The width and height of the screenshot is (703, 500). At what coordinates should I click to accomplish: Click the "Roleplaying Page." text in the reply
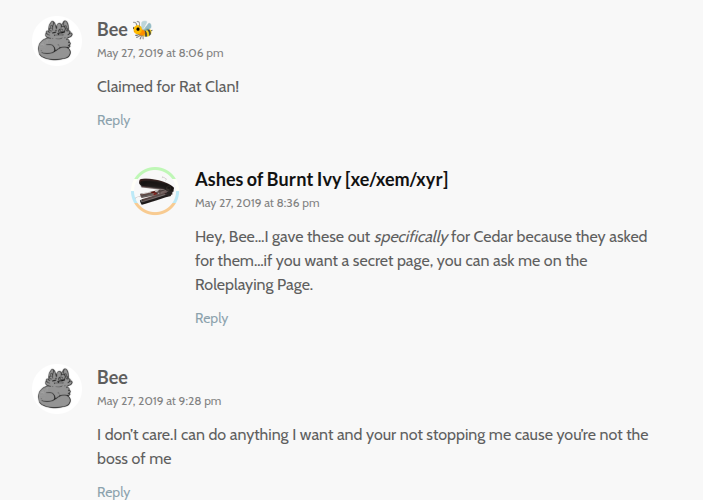254,285
